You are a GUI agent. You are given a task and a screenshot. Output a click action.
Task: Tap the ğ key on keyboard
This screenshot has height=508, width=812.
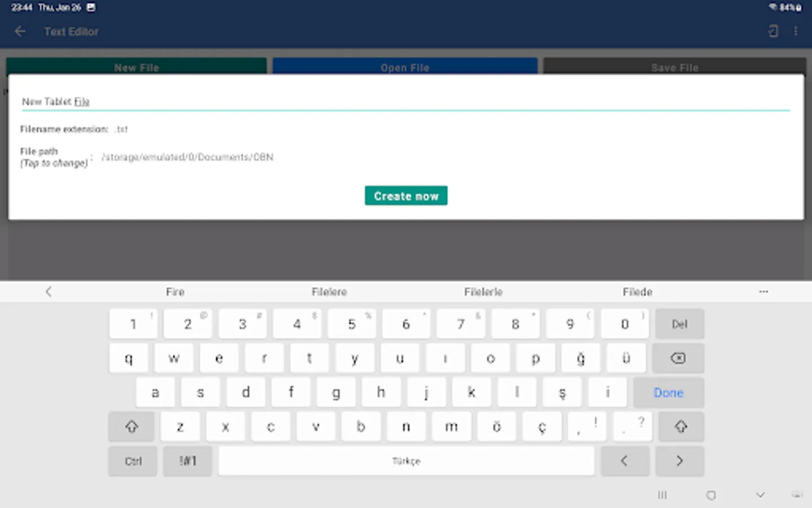(581, 358)
